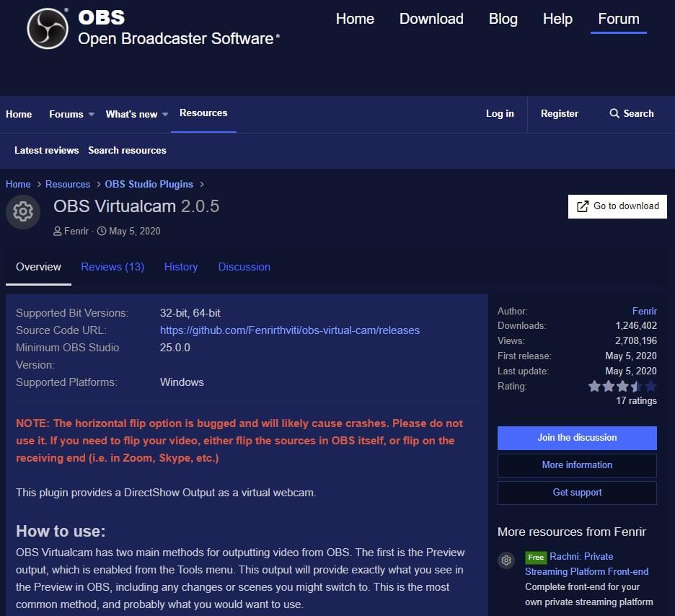Click the star rating display
The height and width of the screenshot is (616, 675).
tap(622, 387)
